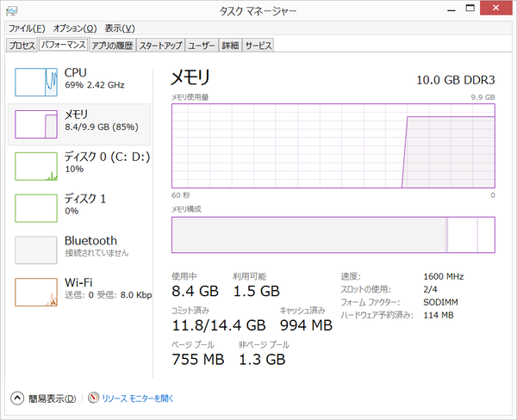Select the Wi-Fi network graph icon

coord(37,291)
